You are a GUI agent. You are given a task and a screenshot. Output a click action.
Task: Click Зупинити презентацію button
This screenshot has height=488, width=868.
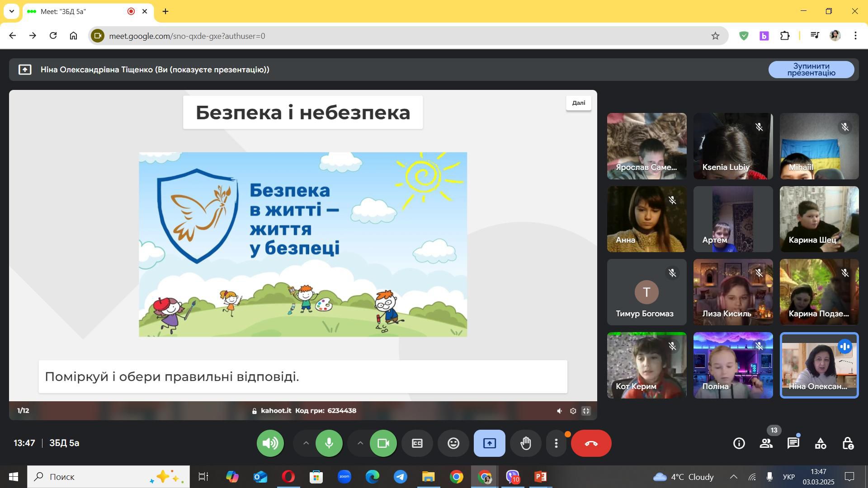coord(811,70)
